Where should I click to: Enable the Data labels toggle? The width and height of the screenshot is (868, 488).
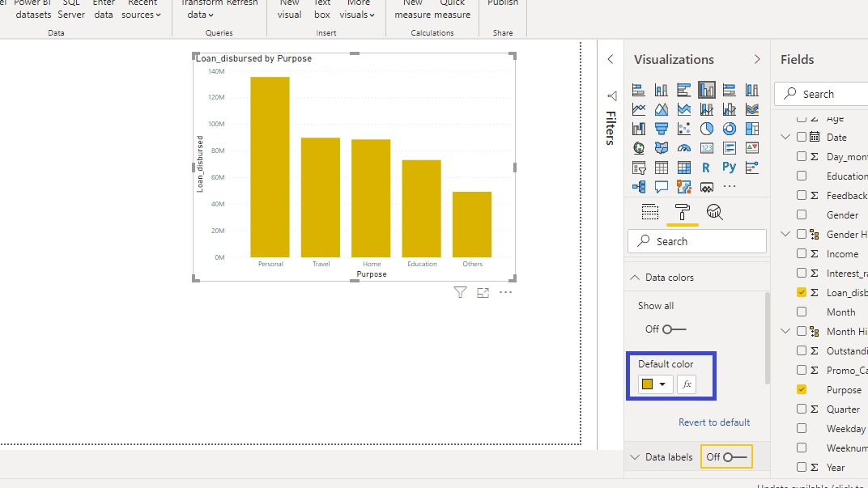click(x=735, y=457)
